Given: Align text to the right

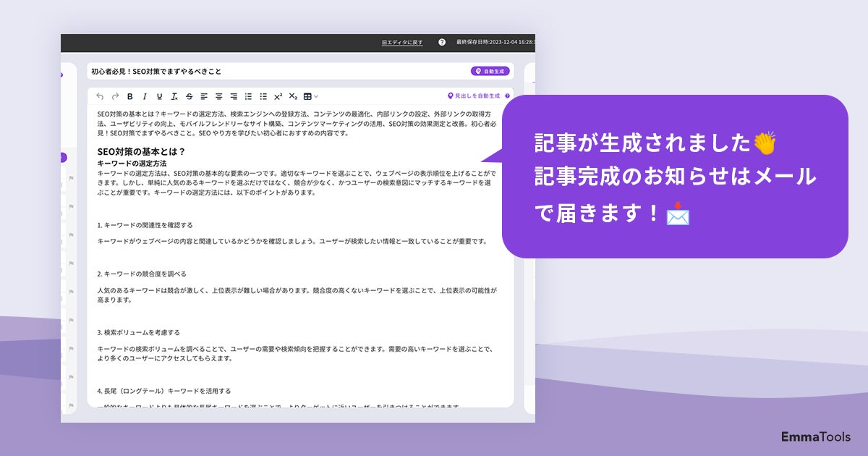Looking at the screenshot, I should point(234,96).
